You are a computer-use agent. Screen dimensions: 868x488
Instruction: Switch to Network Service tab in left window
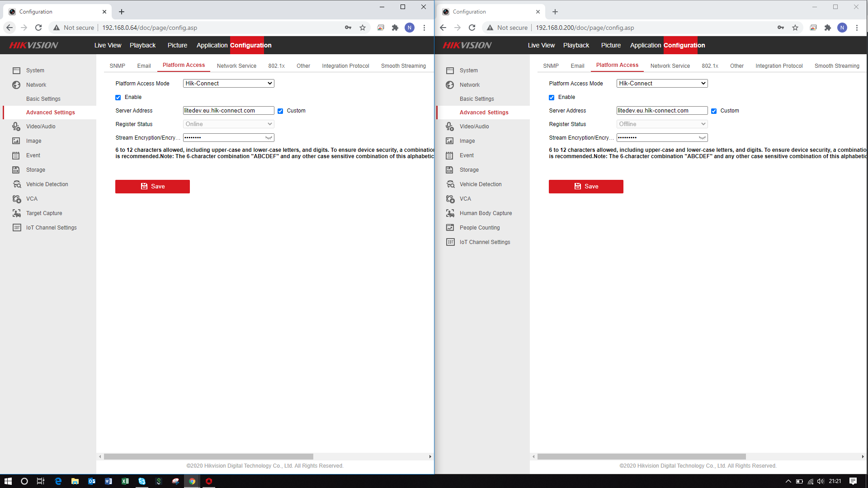pyautogui.click(x=236, y=66)
